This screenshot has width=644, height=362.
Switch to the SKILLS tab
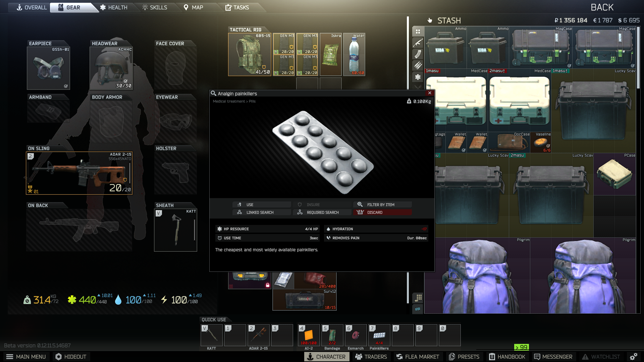(x=155, y=7)
